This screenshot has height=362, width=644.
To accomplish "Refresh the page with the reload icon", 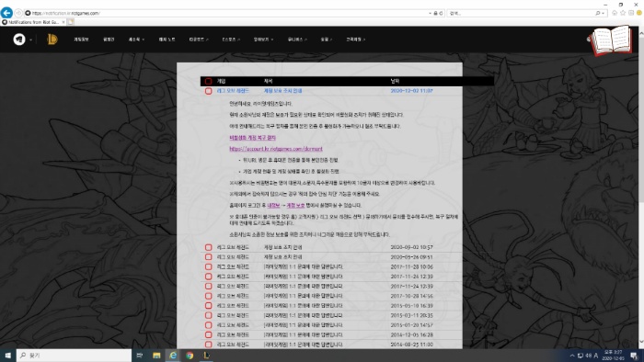I will point(441,13).
